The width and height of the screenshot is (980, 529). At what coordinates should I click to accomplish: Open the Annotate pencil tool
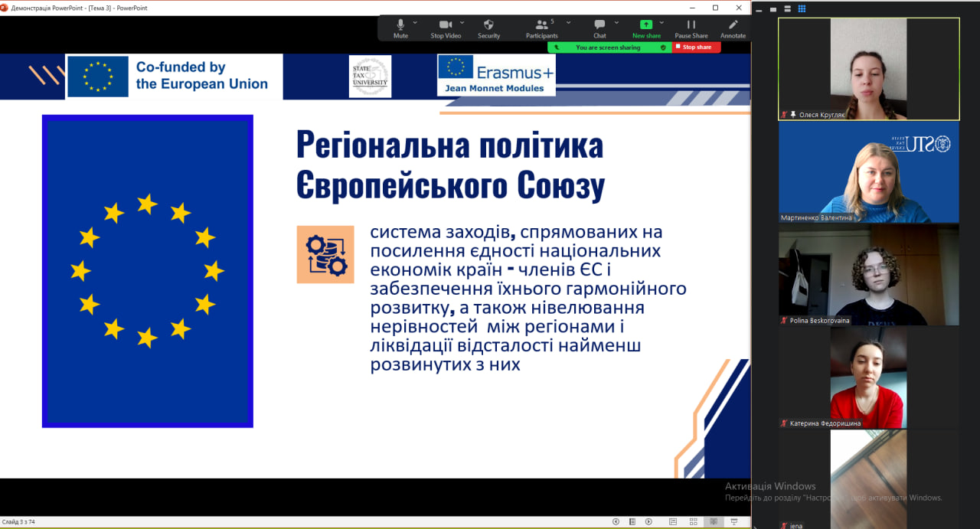click(733, 28)
